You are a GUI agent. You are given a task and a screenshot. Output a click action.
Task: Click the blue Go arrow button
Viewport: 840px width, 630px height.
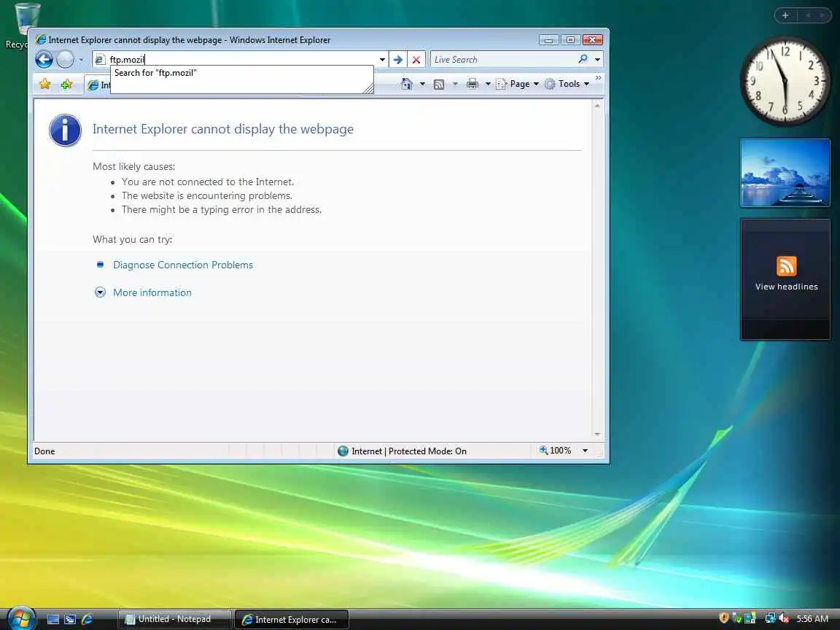point(397,60)
